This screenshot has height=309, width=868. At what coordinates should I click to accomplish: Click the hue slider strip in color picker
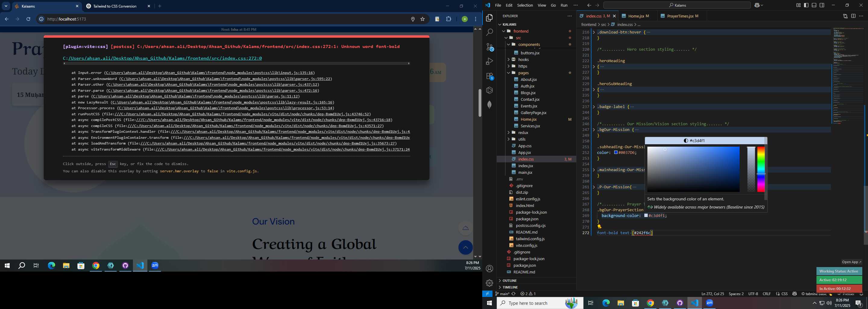click(x=761, y=169)
